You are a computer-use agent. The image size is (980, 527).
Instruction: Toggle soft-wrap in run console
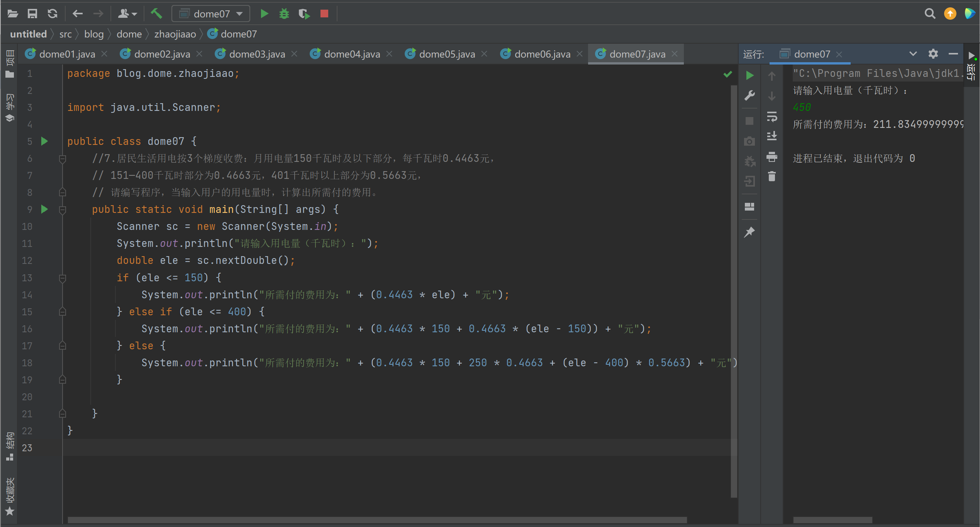click(771, 116)
